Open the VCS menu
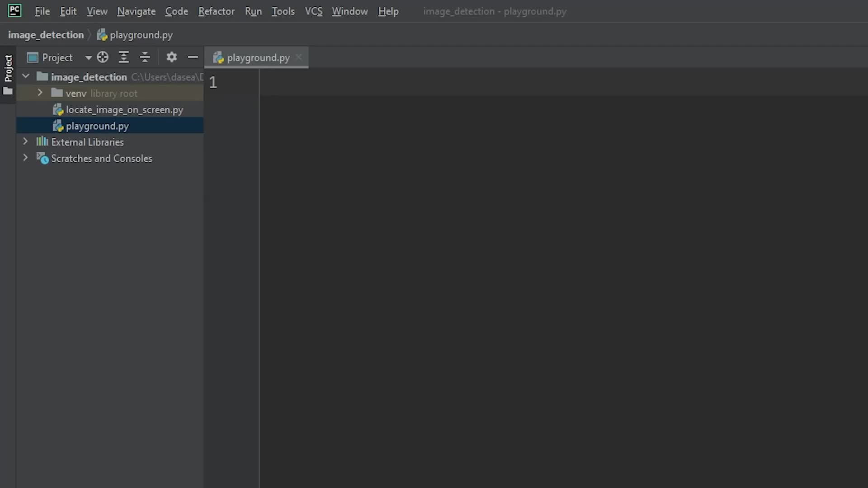 click(313, 11)
